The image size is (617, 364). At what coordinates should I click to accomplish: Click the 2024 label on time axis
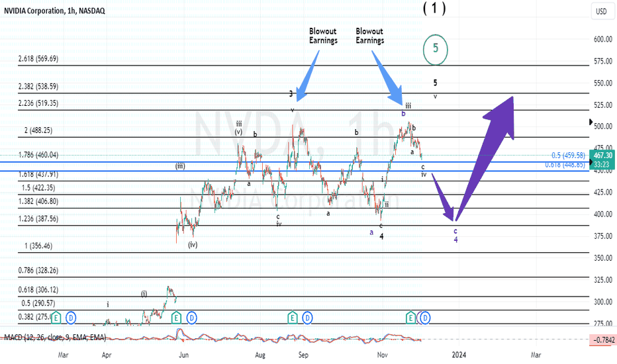point(459,355)
